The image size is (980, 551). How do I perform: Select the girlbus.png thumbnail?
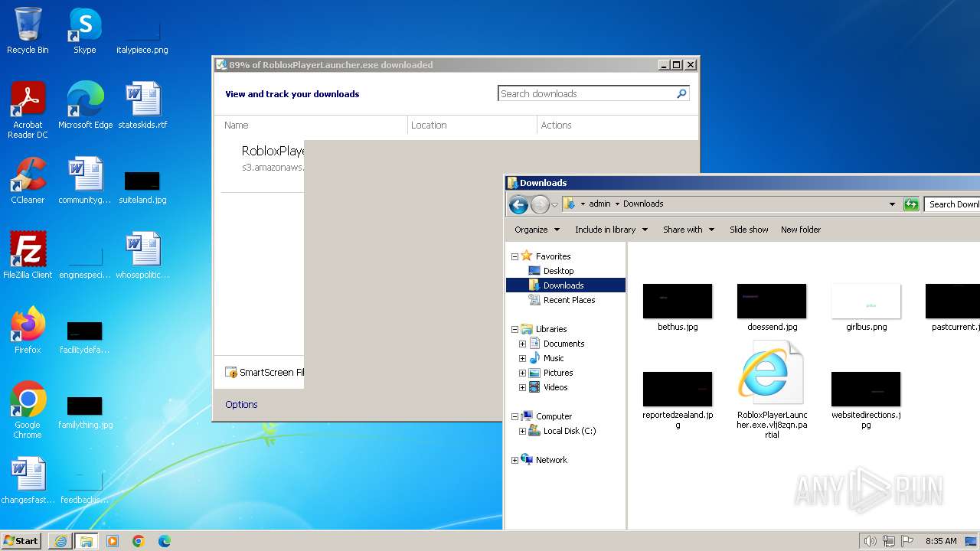[866, 302]
